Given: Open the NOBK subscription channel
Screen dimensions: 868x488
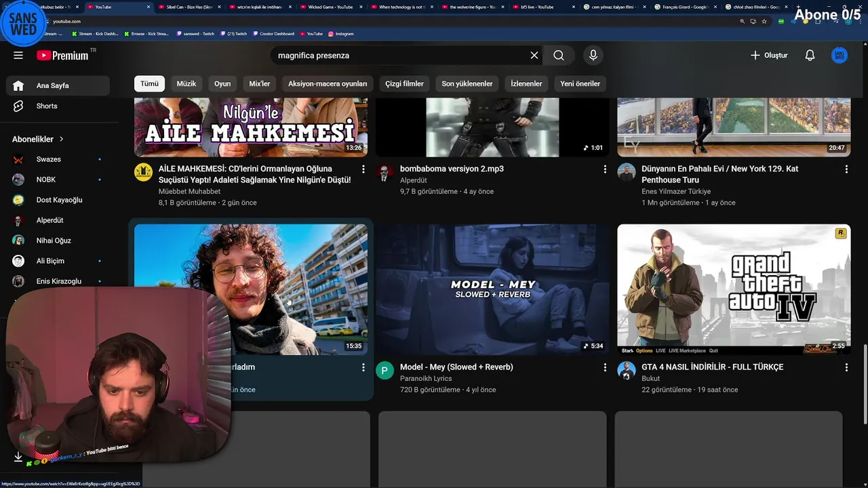Looking at the screenshot, I should (x=58, y=180).
